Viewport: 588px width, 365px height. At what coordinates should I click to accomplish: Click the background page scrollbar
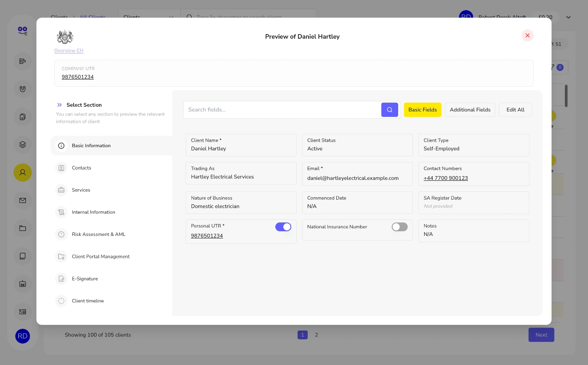click(x=566, y=96)
